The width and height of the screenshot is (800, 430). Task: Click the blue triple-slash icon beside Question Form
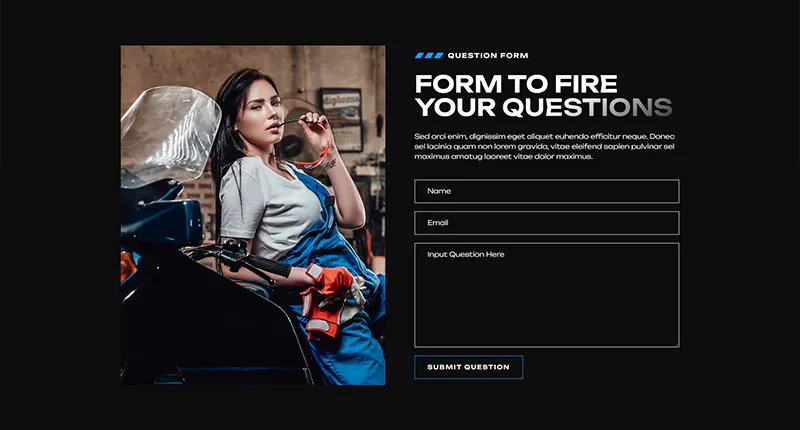[x=429, y=56]
